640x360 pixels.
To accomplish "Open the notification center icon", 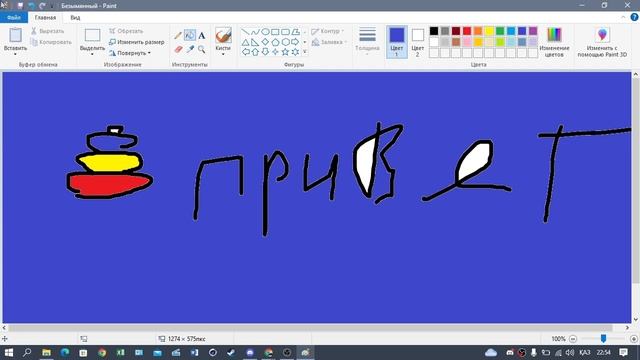I will click(623, 352).
